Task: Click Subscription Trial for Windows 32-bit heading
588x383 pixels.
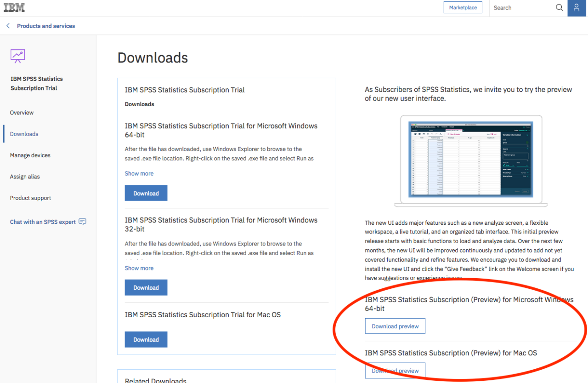Action: (x=221, y=224)
